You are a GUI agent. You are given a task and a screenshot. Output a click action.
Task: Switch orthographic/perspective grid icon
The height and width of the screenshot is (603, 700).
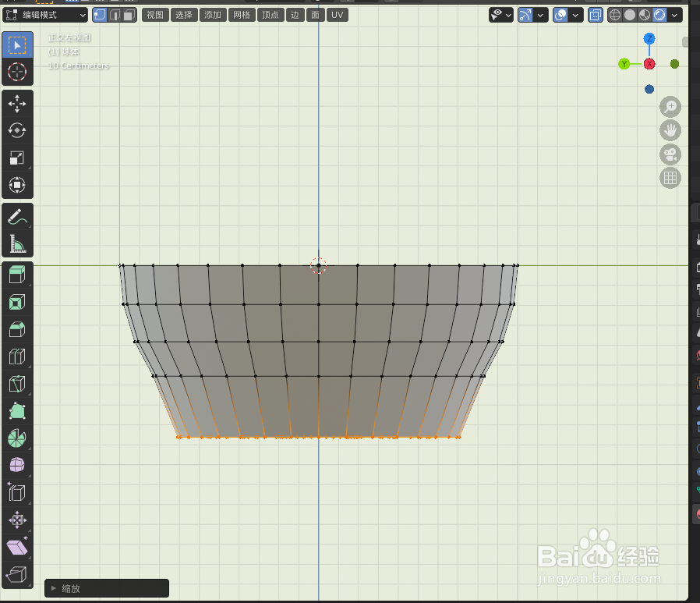[x=670, y=178]
